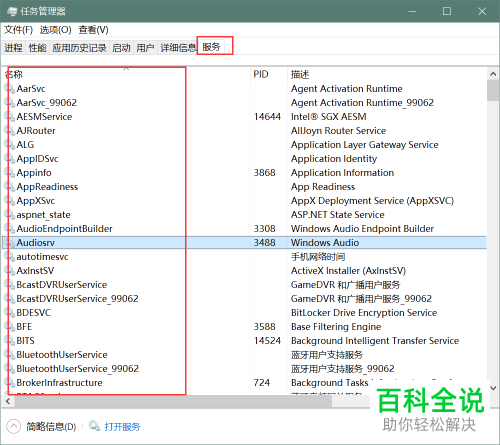The image size is (500, 445).
Task: Click the horizontal scrollbar thumb
Action: pos(173,401)
